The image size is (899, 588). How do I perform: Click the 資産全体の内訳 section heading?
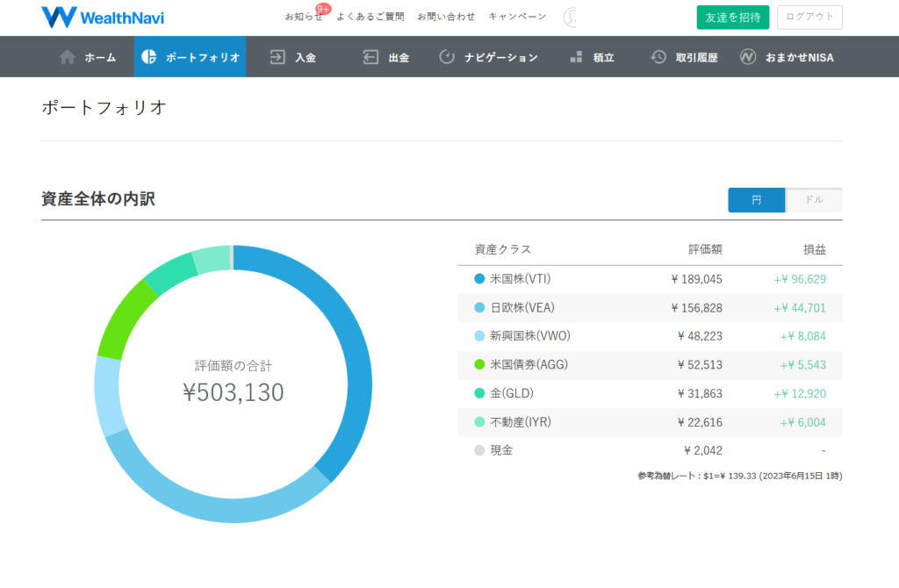[98, 199]
